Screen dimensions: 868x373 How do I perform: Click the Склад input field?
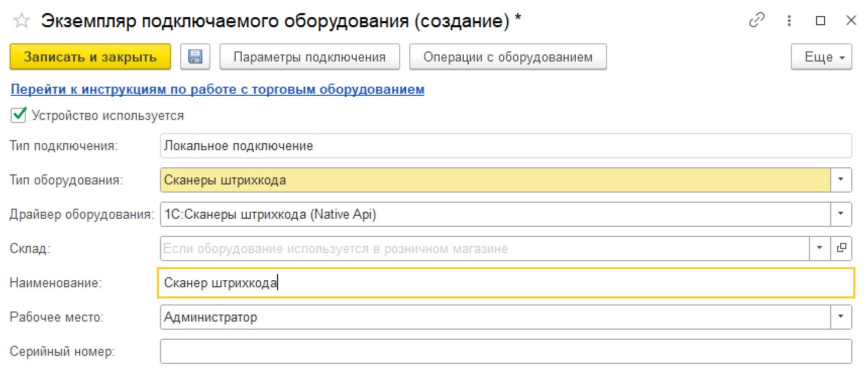[484, 248]
